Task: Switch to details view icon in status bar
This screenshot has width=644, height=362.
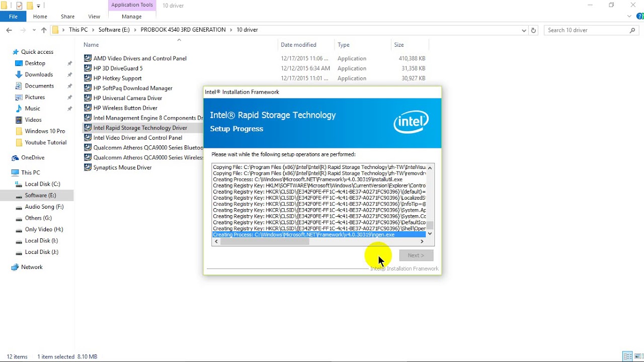Action: pos(627,356)
